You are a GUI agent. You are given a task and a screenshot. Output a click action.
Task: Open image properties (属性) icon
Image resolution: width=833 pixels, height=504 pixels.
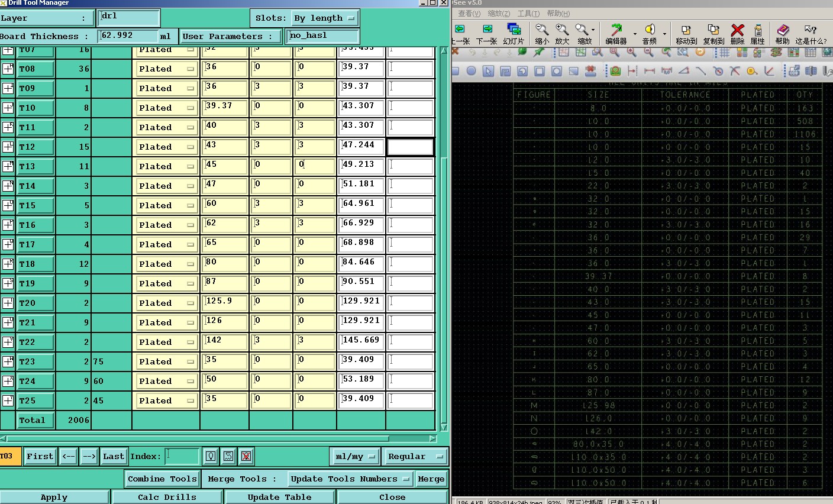tap(758, 30)
